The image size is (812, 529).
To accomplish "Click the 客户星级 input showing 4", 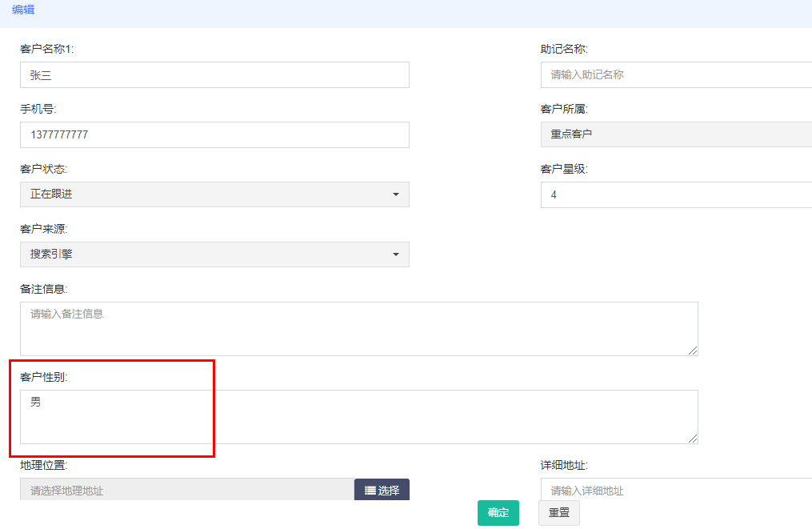I will (676, 194).
